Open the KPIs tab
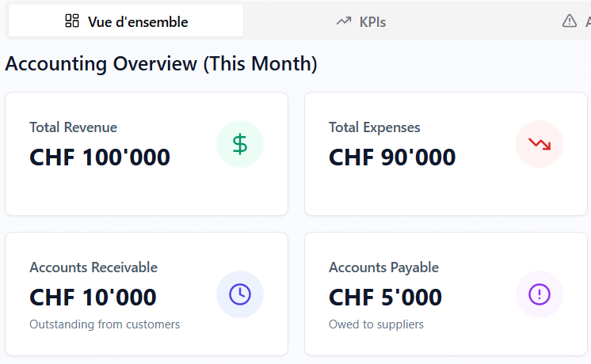Viewport: 591px width, 364px height. pyautogui.click(x=372, y=21)
